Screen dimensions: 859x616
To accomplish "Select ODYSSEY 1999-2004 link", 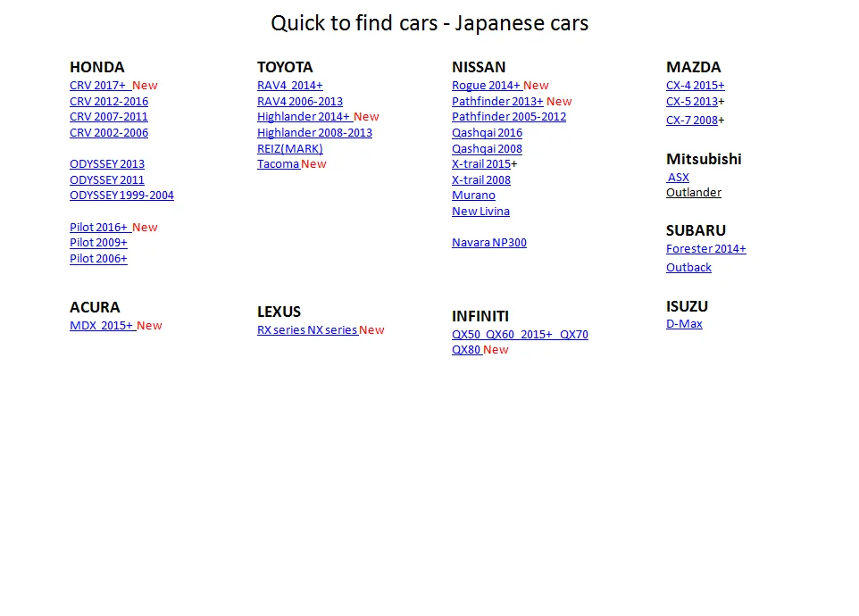I will pos(121,196).
